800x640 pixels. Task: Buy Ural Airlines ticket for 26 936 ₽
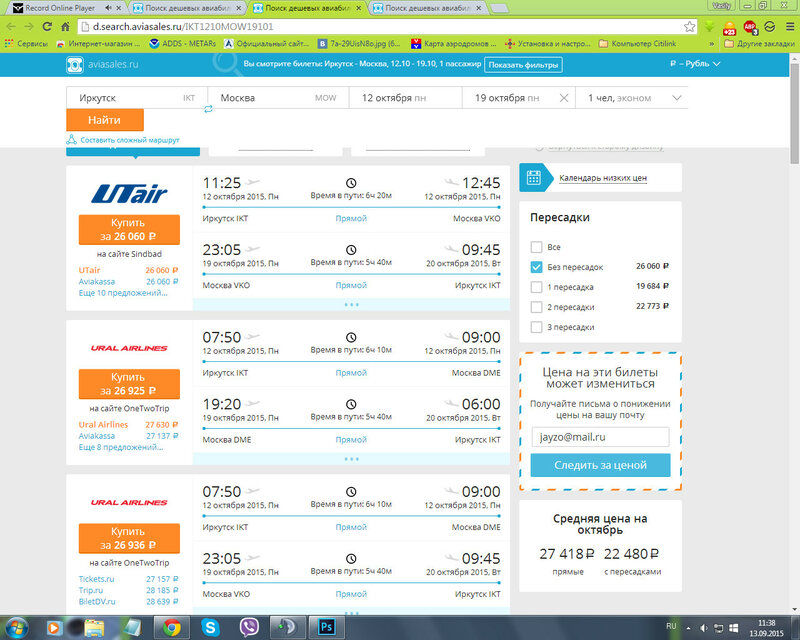129,538
